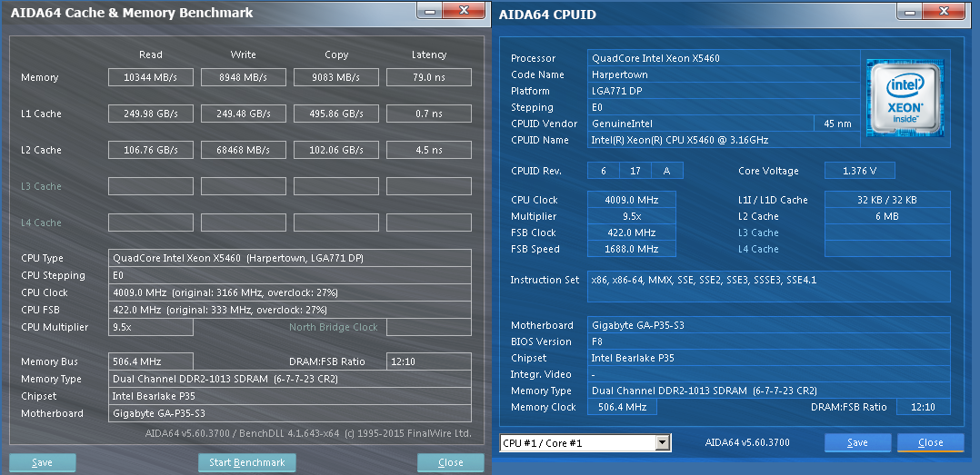Screen dimensions: 980x475
Task: Click L1 Cache Copy value 495.86 GB/s
Action: (x=336, y=114)
